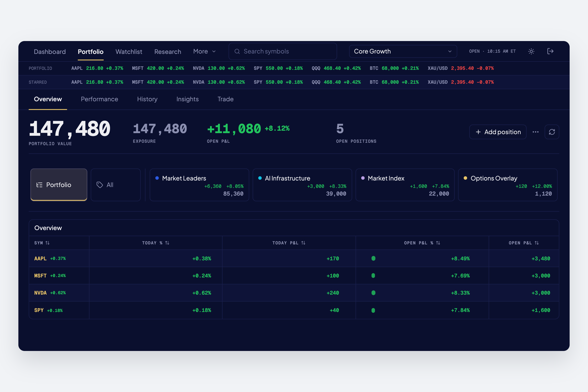Click the yellow Options Overlay color dot

[x=465, y=178]
